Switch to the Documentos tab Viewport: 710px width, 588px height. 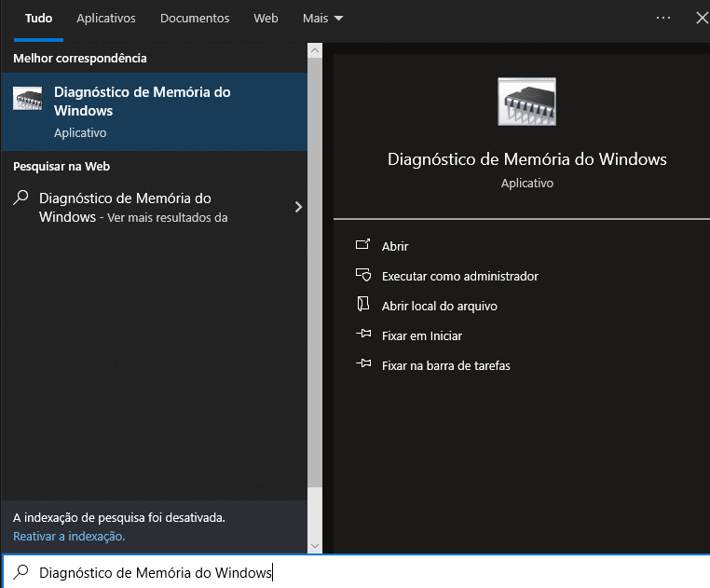(195, 19)
